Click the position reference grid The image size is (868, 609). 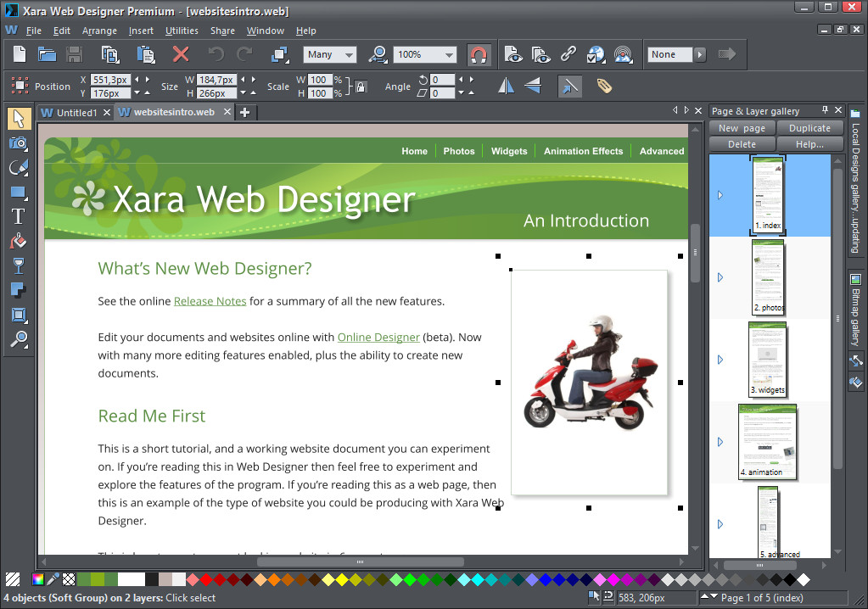pyautogui.click(x=20, y=87)
